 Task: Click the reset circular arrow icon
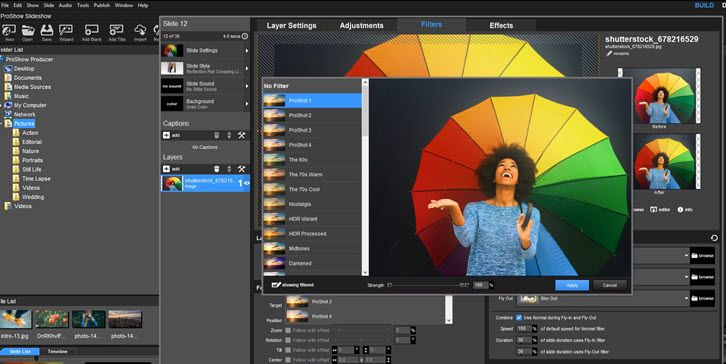[x=714, y=238]
